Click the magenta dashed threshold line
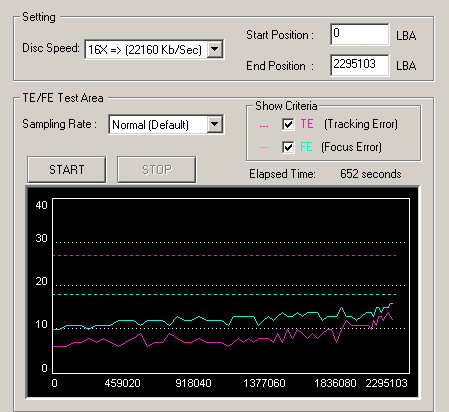Screen dimensions: 449x412 pyautogui.click(x=225, y=256)
